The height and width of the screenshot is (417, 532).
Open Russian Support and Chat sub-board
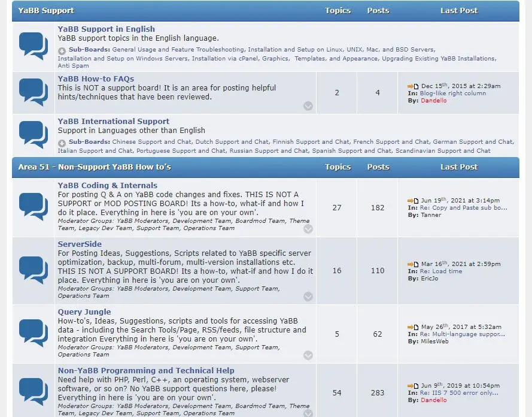(x=268, y=150)
